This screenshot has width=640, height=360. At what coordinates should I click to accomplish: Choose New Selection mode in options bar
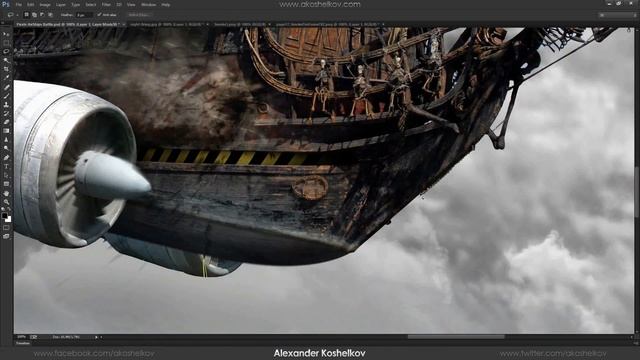(26, 15)
